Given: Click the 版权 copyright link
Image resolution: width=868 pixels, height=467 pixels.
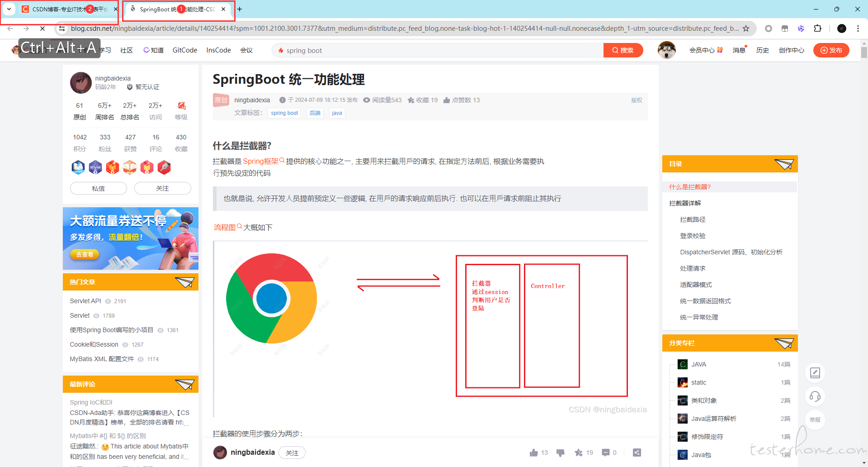Looking at the screenshot, I should tap(637, 100).
